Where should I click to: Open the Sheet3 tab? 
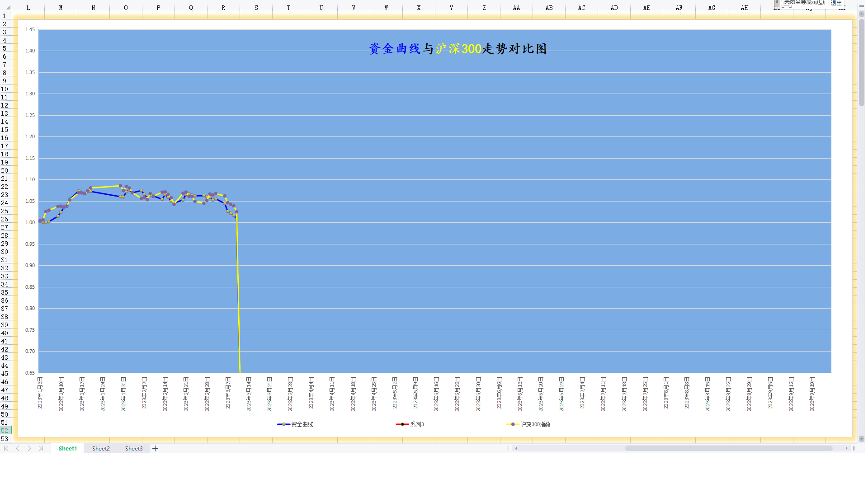[x=134, y=448]
